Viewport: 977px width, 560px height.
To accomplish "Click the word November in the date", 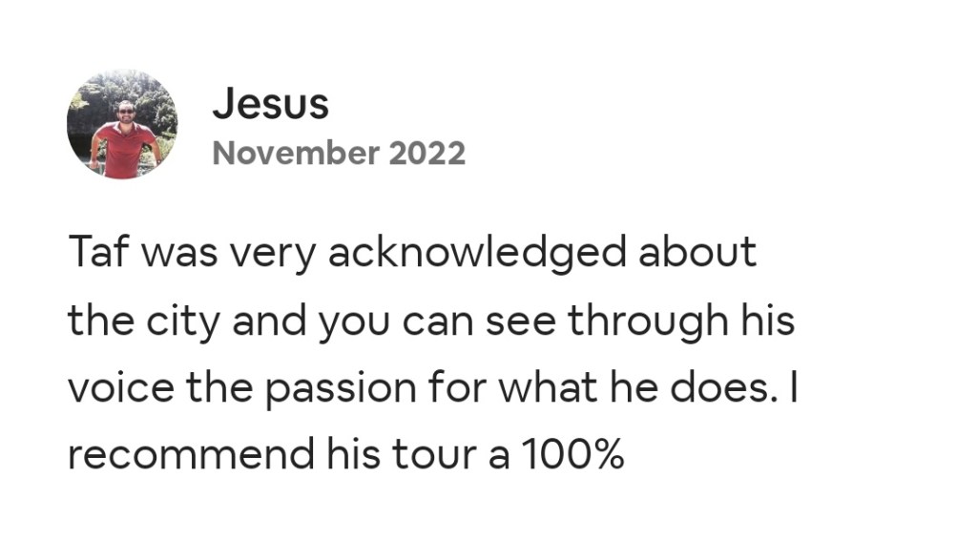I will [x=295, y=153].
